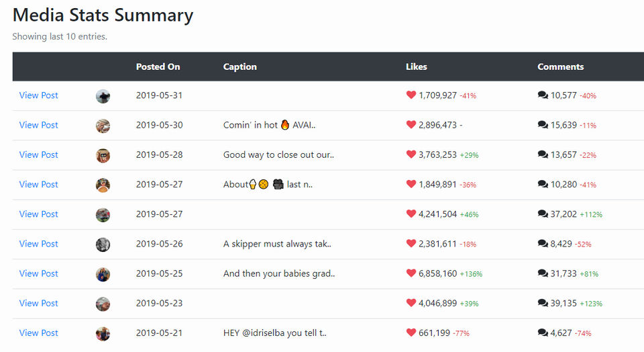Click the Comments column header
This screenshot has width=644, height=352.
[x=561, y=67]
